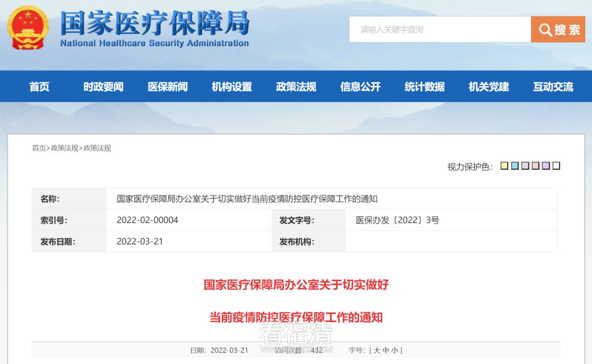Click the national emblem logo
This screenshot has width=592, height=364.
pyautogui.click(x=28, y=27)
